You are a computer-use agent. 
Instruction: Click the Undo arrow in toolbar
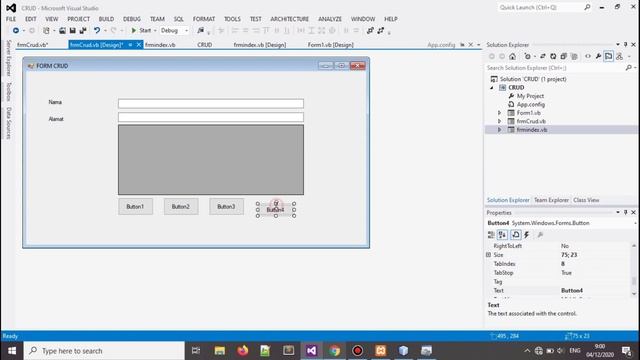tap(97, 31)
